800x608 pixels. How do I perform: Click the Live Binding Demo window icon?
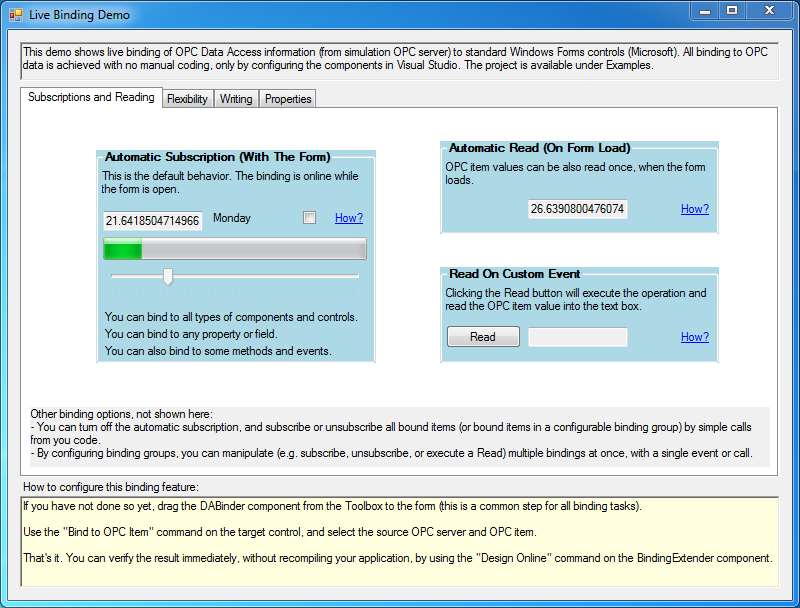tap(15, 15)
